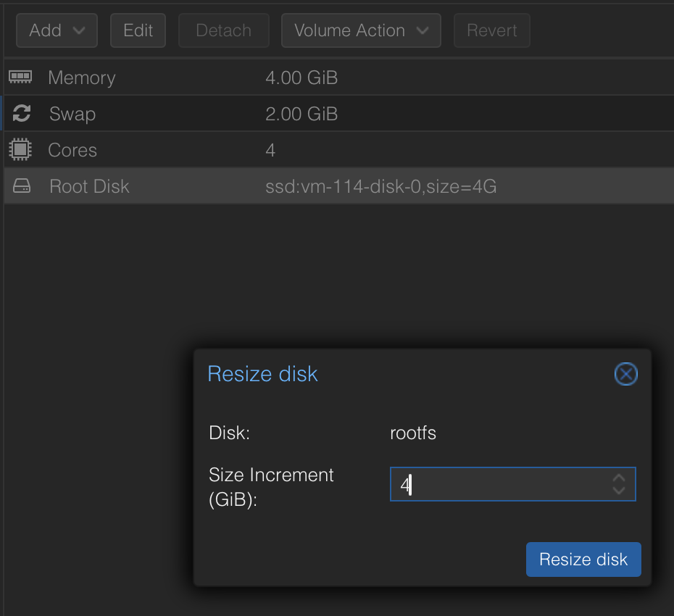Select the Root Disk row label
This screenshot has width=674, height=616.
(x=89, y=186)
